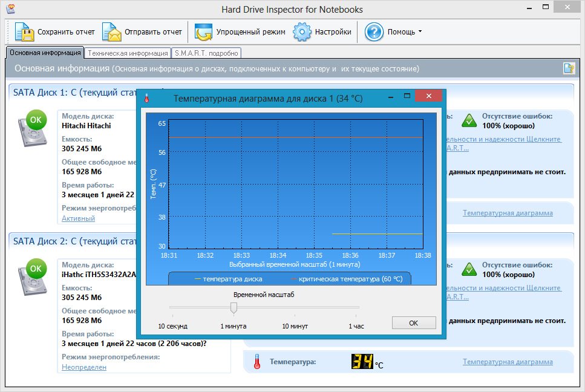Set time scale to 1 час
The height and width of the screenshot is (392, 585).
pos(356,326)
